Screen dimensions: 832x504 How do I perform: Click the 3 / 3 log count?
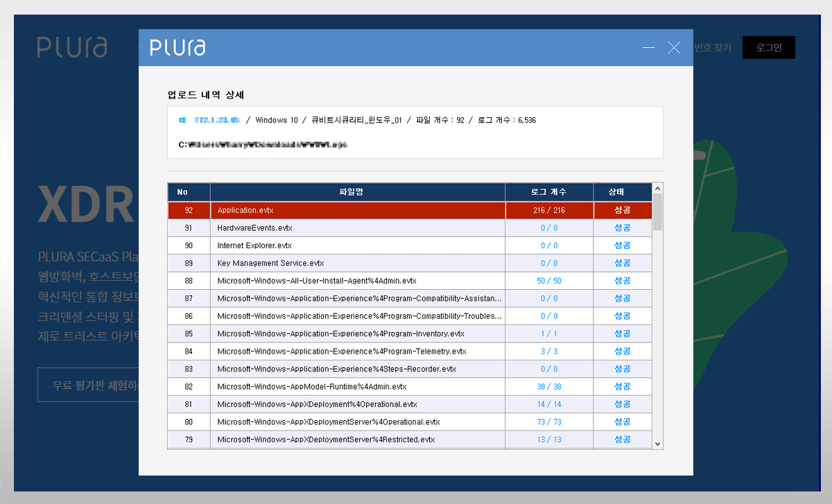(x=549, y=351)
